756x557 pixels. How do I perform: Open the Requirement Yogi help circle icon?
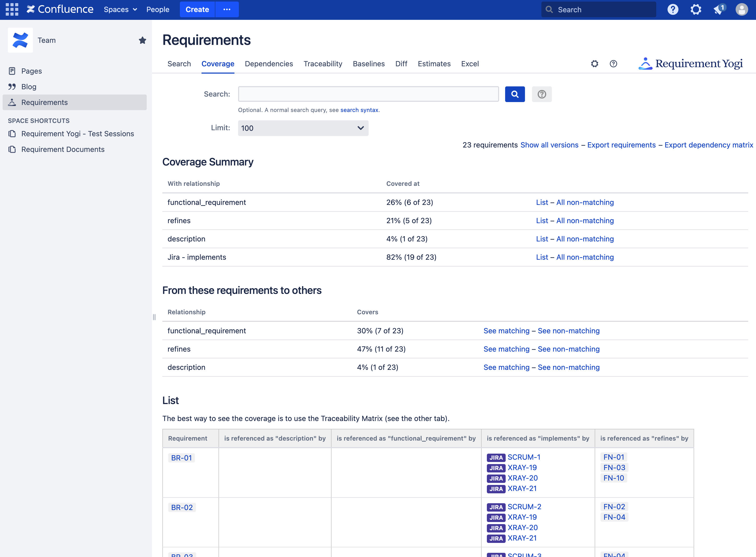(x=613, y=64)
